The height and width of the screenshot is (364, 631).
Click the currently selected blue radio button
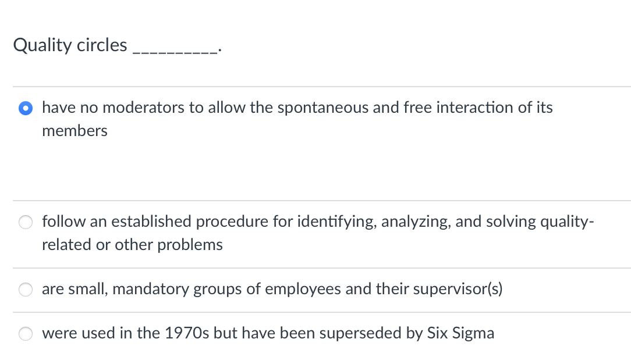tap(26, 108)
